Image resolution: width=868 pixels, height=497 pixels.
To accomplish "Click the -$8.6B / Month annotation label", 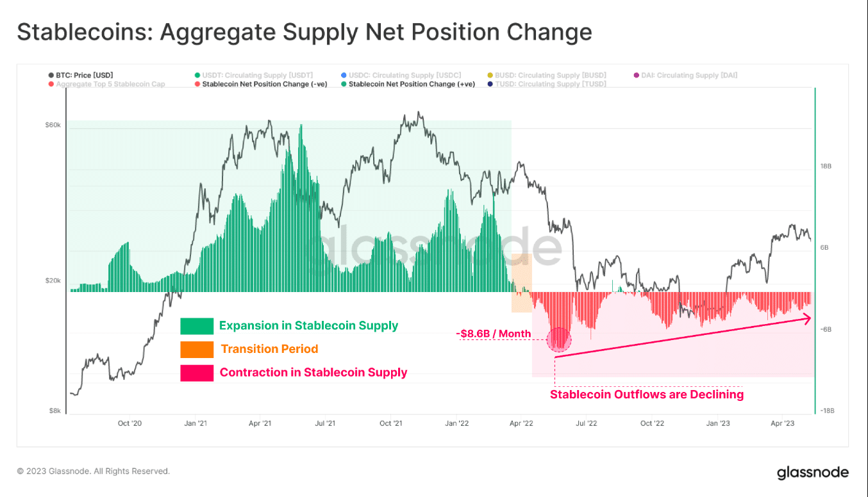I will coord(494,334).
